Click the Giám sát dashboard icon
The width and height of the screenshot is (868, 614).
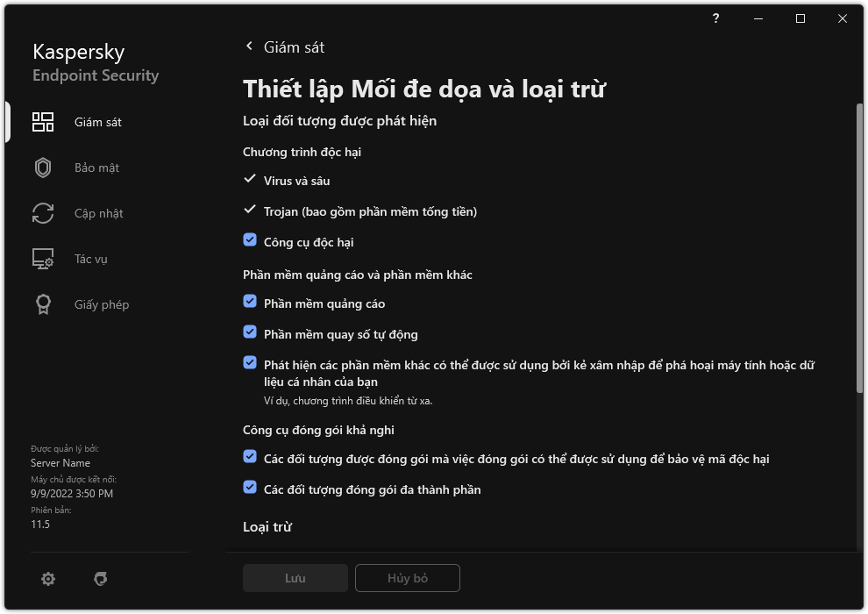click(43, 122)
